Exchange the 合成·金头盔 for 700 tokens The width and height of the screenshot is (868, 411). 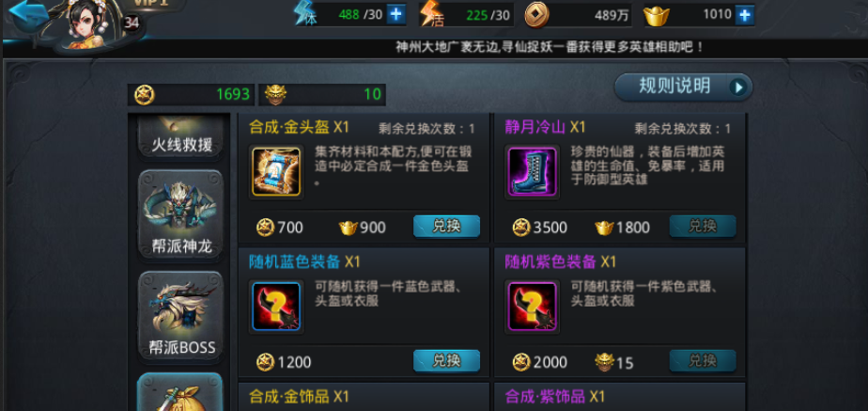[x=446, y=226]
